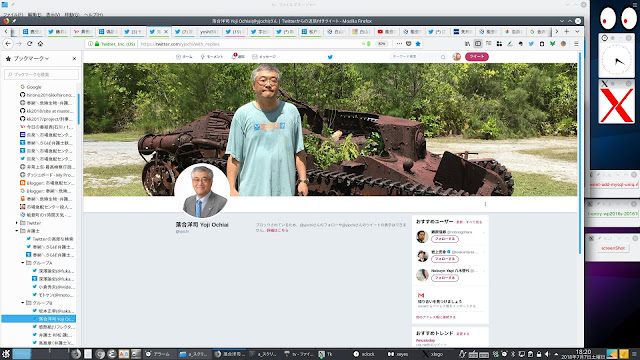Open Twitter account avatar menu
Viewport: 640px width, 360px height.
[456, 57]
